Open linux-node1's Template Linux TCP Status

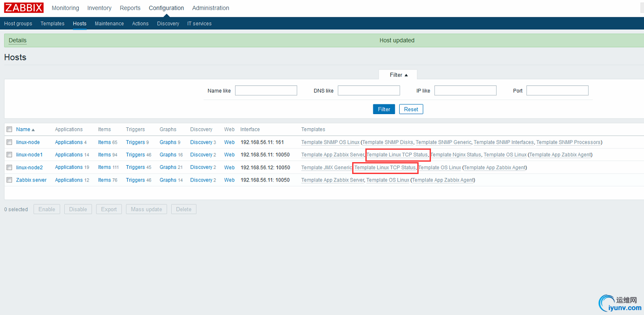point(397,155)
